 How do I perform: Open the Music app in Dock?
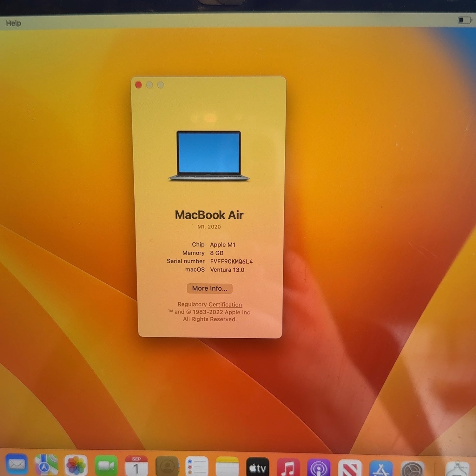pos(288,467)
